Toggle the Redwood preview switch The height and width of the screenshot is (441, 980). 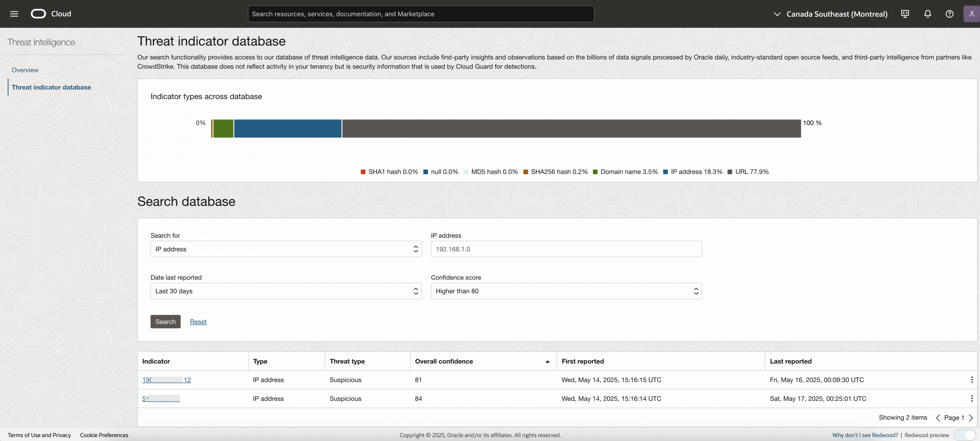click(964, 435)
